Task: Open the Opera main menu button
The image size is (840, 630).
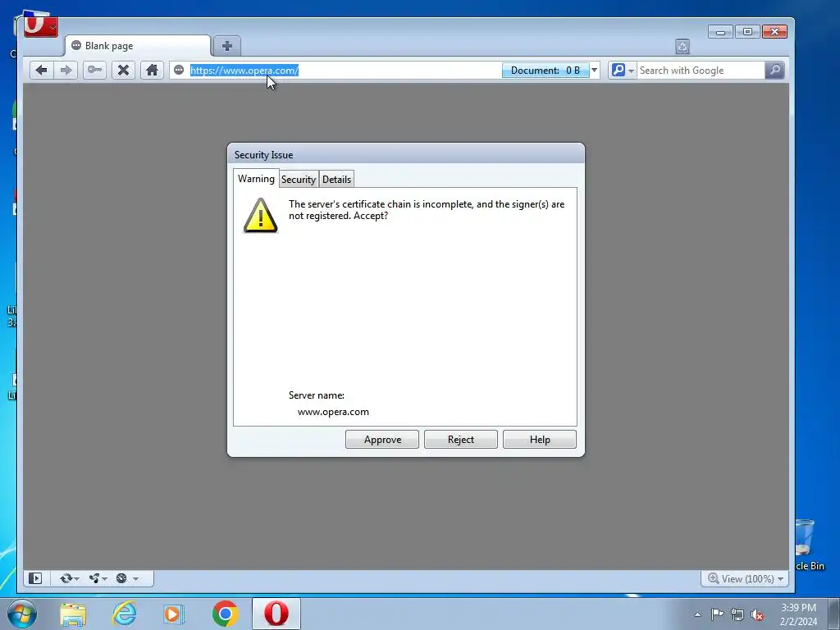Action: click(x=41, y=26)
